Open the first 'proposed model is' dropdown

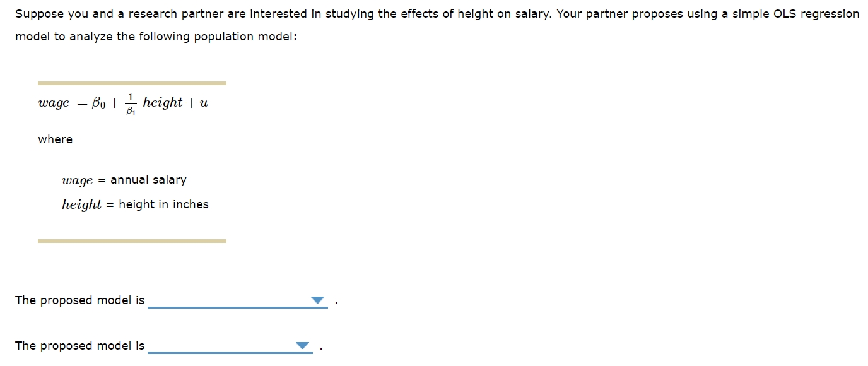(x=317, y=301)
